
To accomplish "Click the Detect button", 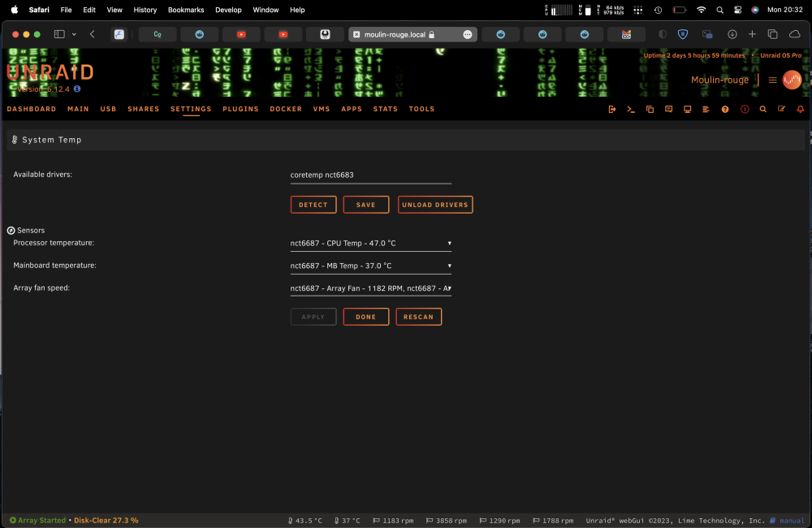I will [313, 205].
